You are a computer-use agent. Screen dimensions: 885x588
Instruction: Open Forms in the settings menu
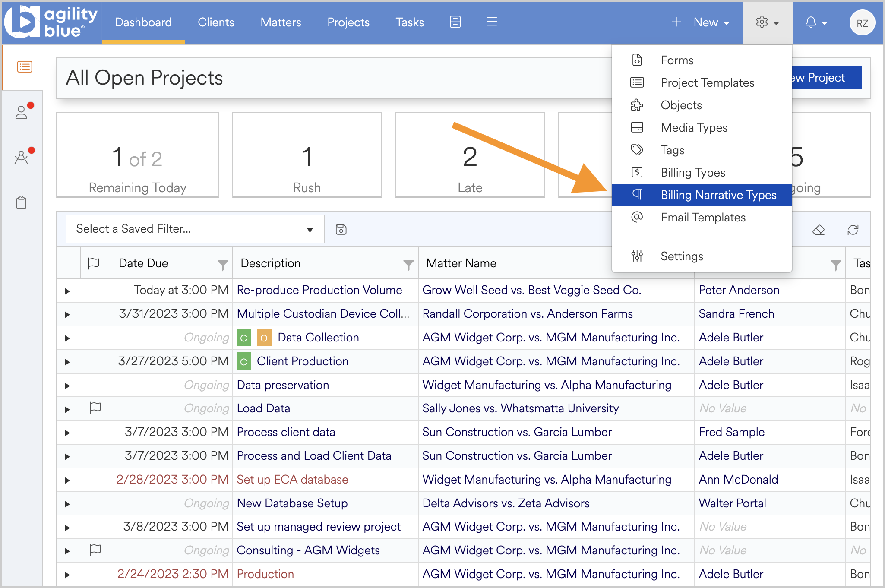click(702, 60)
